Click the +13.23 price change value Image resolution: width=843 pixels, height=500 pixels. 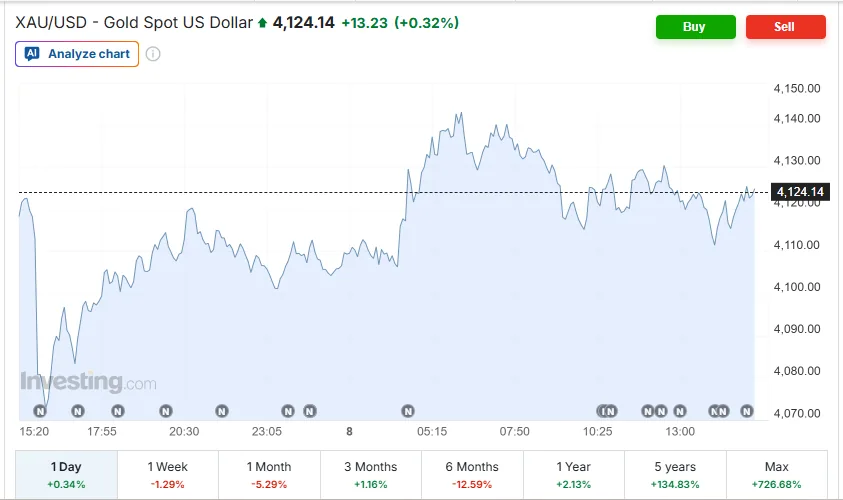(x=365, y=23)
